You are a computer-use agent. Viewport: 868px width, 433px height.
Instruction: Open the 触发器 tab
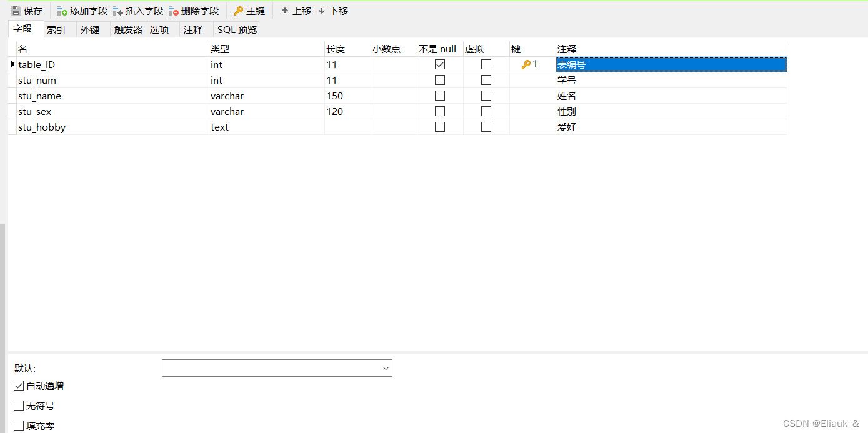(127, 29)
